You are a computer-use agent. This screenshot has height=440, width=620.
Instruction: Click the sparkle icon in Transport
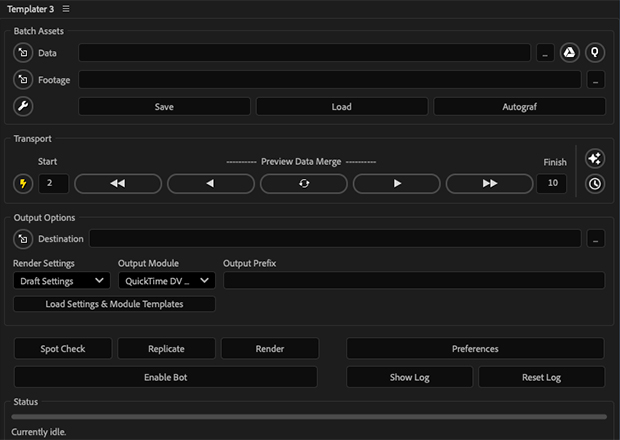(595, 159)
